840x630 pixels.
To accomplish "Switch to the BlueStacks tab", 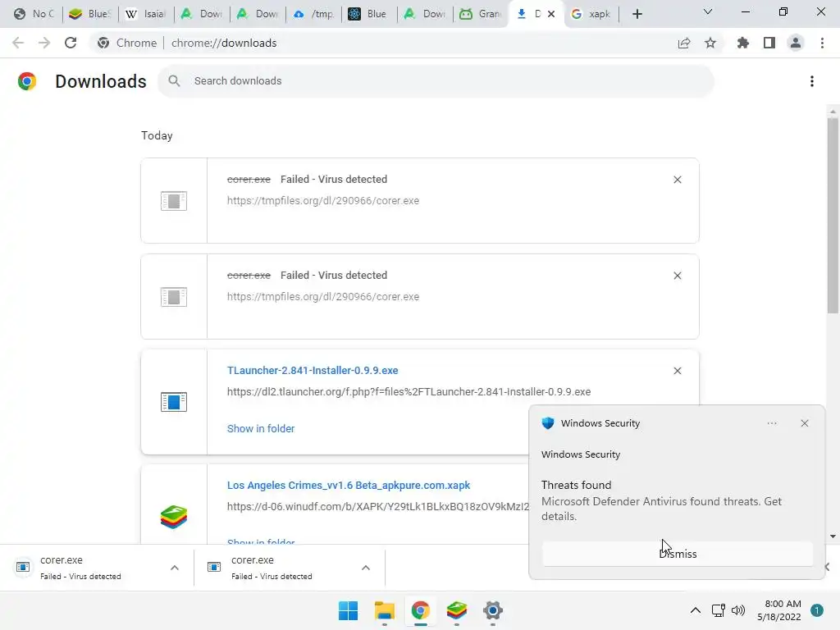I will click(x=90, y=14).
